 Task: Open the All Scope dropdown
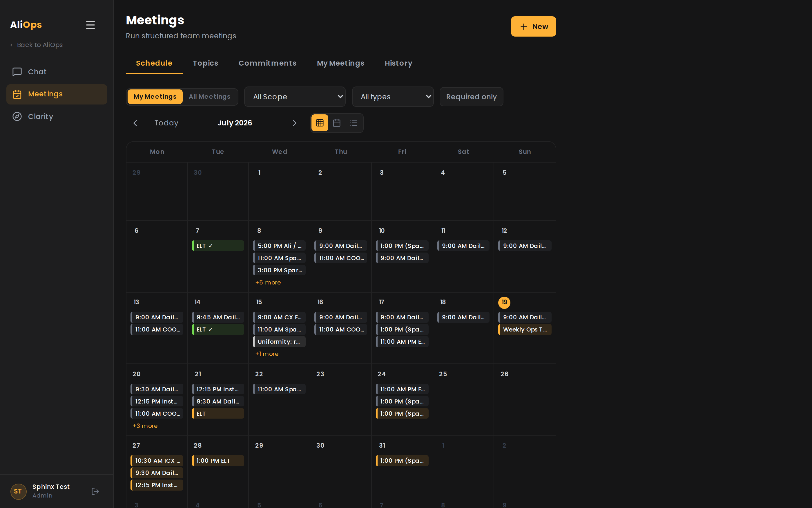point(295,97)
